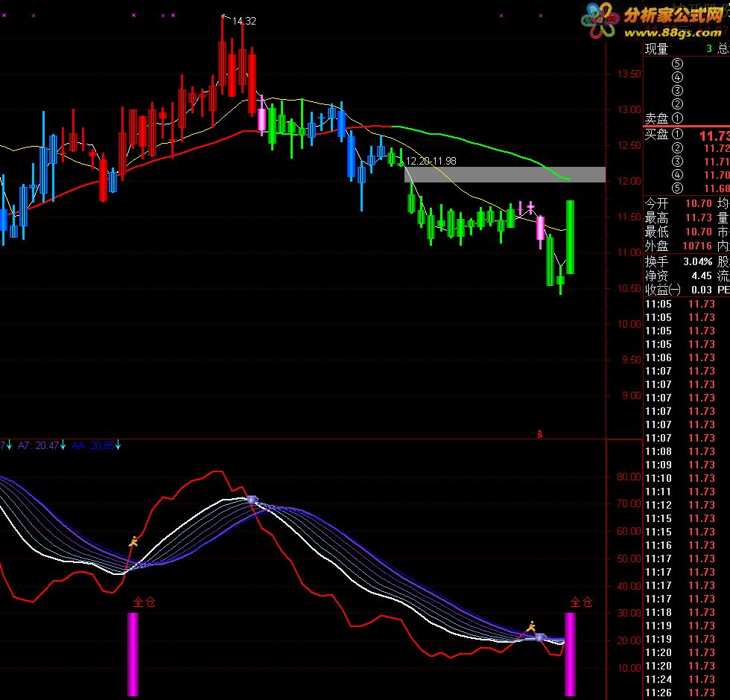Image resolution: width=730 pixels, height=700 pixels.
Task: Click the 收益(一) 0.03 earnings value
Action: point(702,290)
